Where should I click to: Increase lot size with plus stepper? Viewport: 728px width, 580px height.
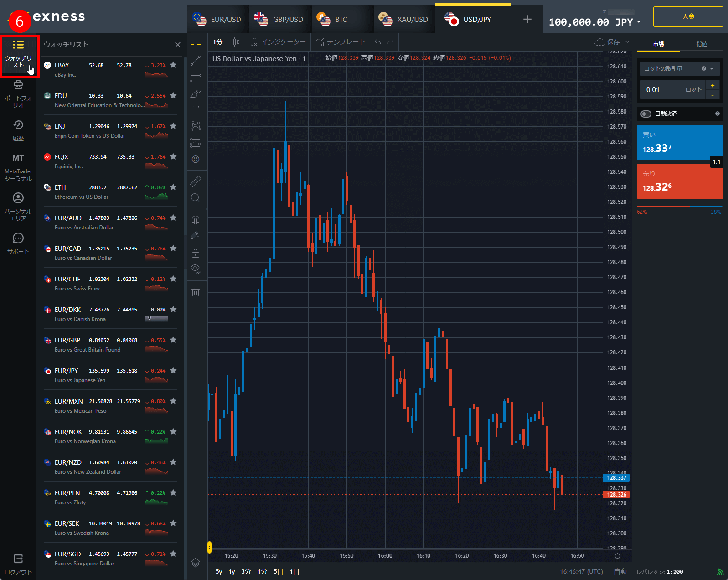click(x=713, y=85)
